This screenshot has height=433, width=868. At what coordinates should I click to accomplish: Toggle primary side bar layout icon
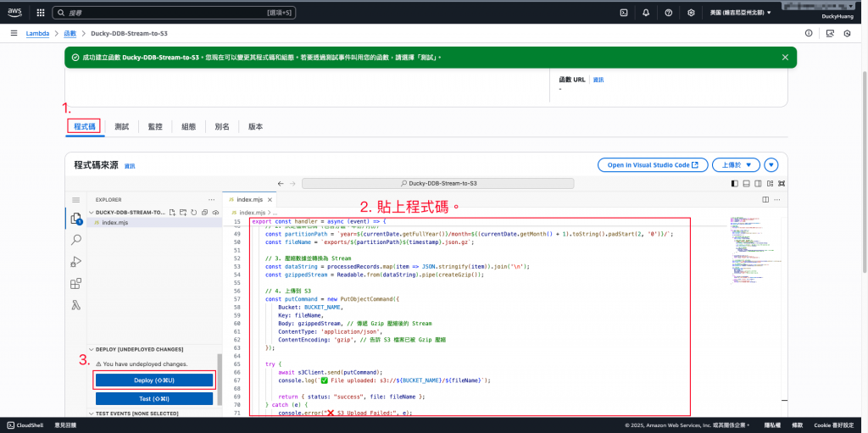pos(735,183)
